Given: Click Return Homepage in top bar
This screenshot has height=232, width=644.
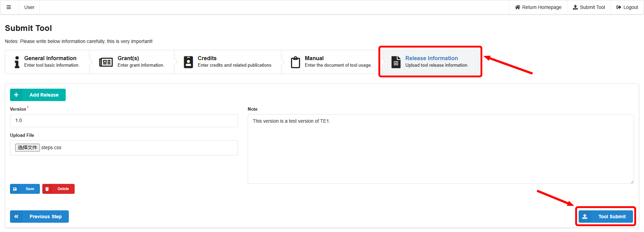Looking at the screenshot, I should pos(538,7).
